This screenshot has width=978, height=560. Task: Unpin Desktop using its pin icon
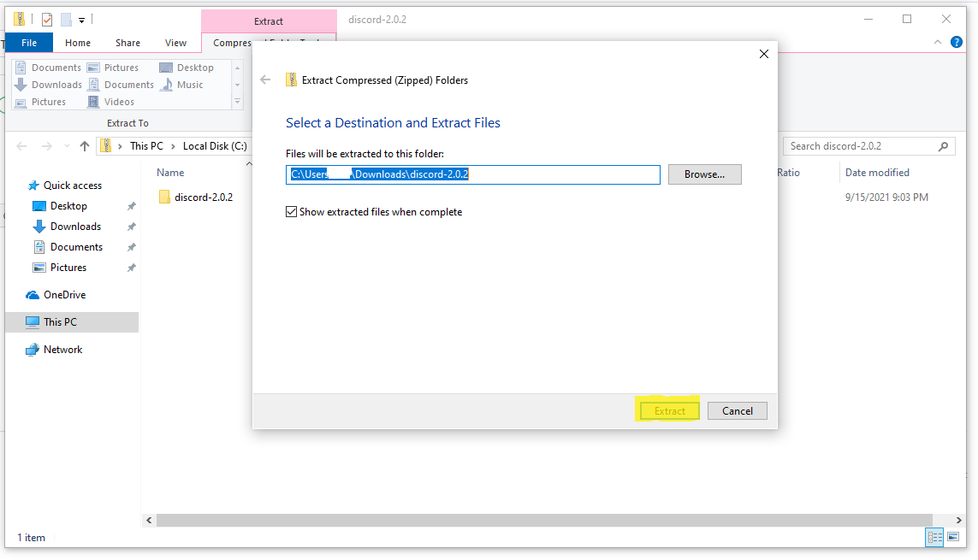tap(132, 206)
